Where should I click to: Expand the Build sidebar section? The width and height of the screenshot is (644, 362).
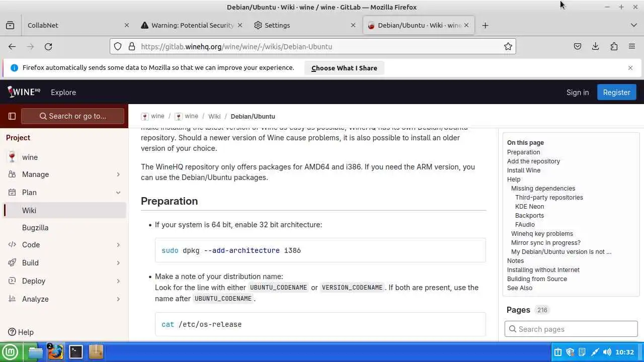click(64, 262)
